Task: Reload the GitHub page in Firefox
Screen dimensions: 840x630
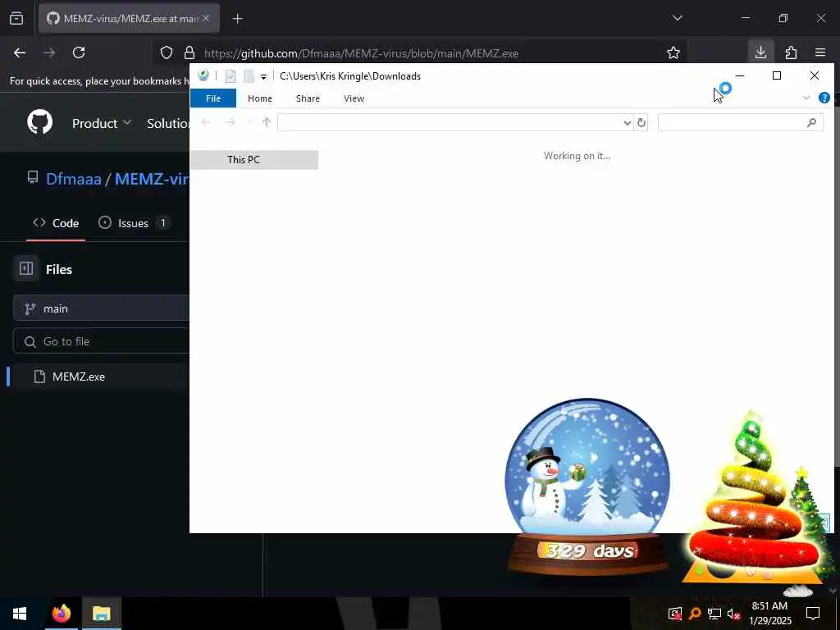Action: click(x=79, y=52)
